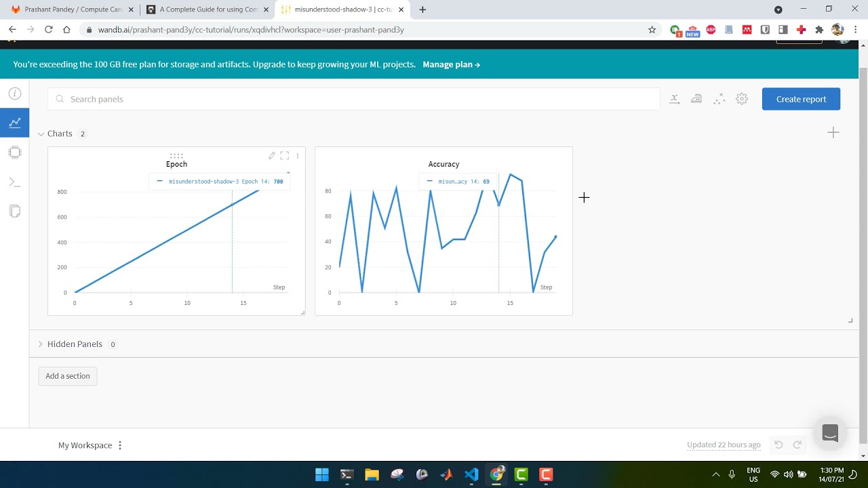
Task: Open the System metrics chip icon
Action: pos(14,152)
